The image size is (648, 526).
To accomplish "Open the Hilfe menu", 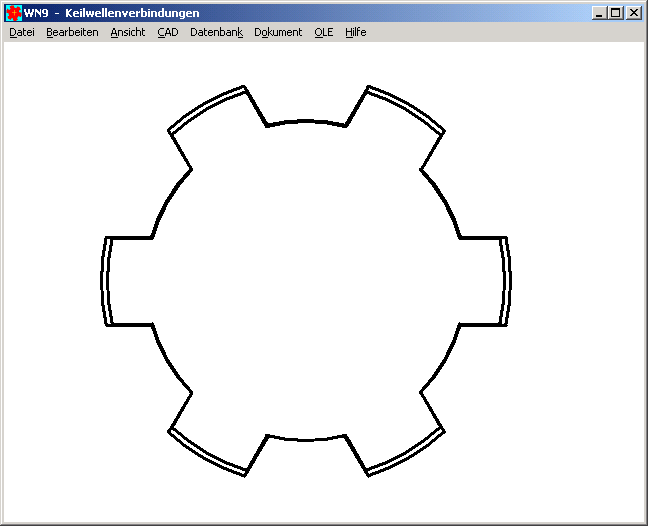I will (x=355, y=32).
